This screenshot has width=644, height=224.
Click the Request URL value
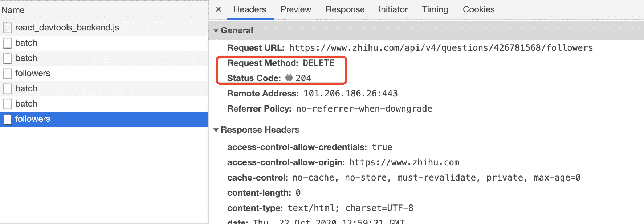(441, 48)
